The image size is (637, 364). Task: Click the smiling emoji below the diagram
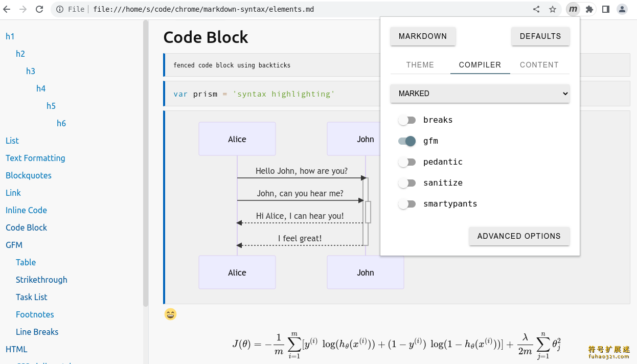coord(170,314)
